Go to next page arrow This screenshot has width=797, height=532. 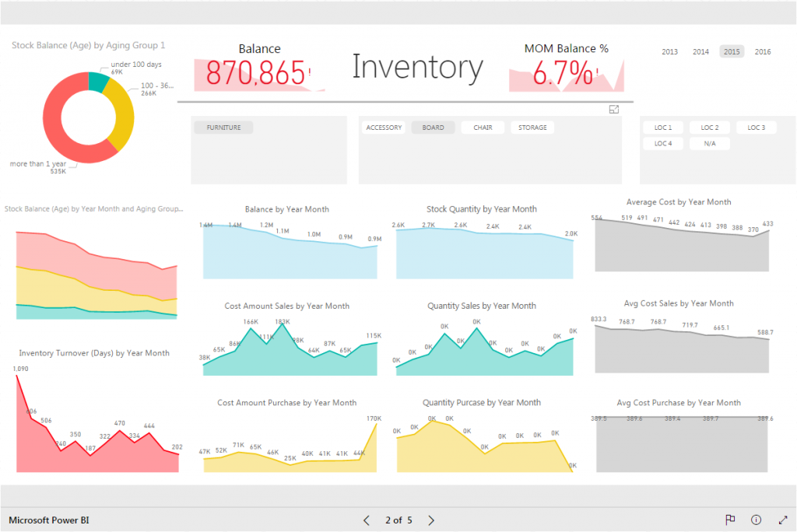point(431,520)
